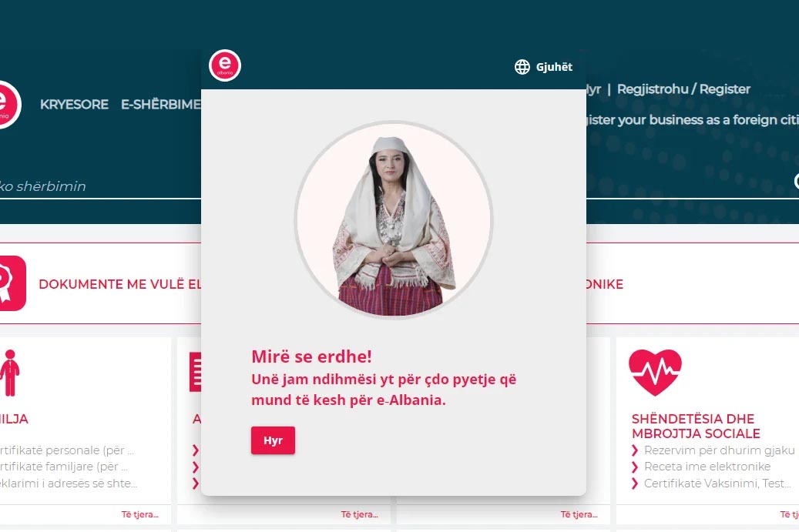Click the Hyr button in the welcome dialog
This screenshot has width=799, height=532.
(273, 440)
